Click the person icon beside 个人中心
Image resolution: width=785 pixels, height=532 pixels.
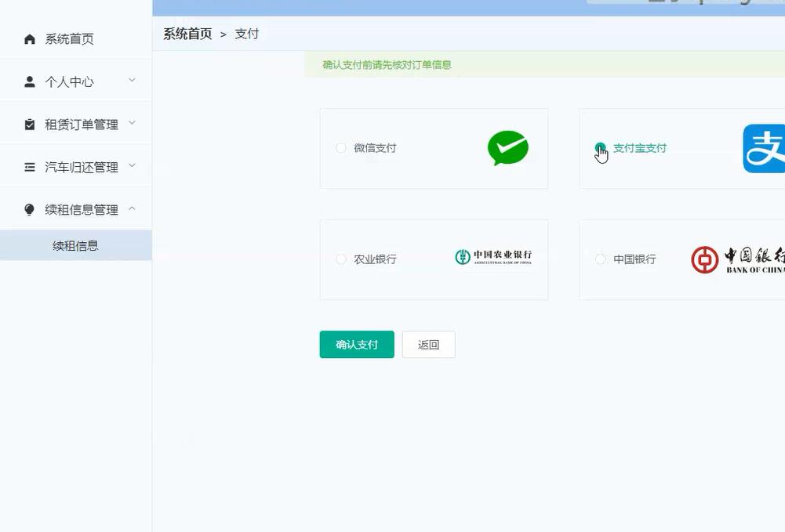(x=30, y=81)
